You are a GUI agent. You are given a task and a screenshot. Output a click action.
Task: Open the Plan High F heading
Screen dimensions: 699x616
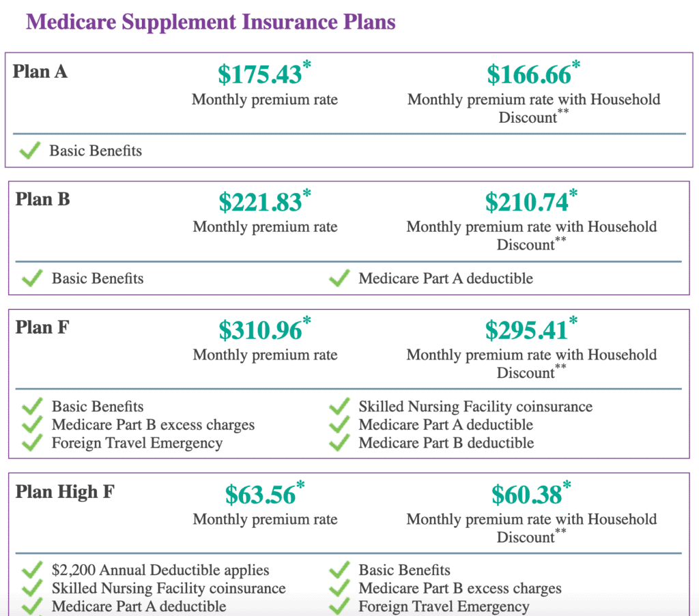click(65, 491)
